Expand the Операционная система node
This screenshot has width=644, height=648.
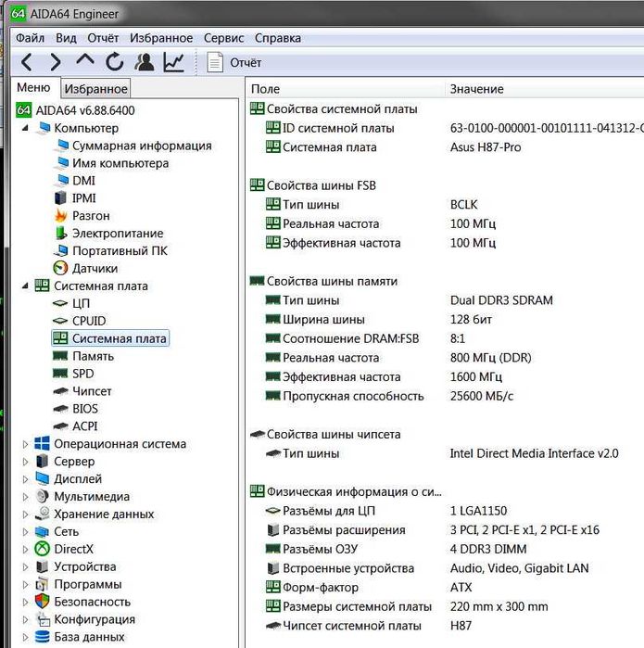click(x=25, y=444)
